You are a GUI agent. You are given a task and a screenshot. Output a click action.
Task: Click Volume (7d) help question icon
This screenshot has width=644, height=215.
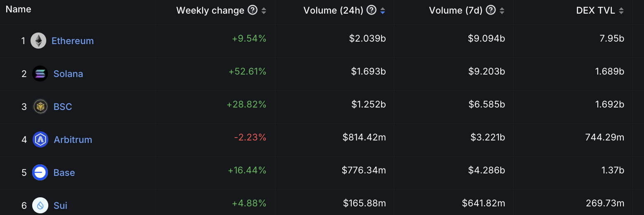click(x=490, y=10)
